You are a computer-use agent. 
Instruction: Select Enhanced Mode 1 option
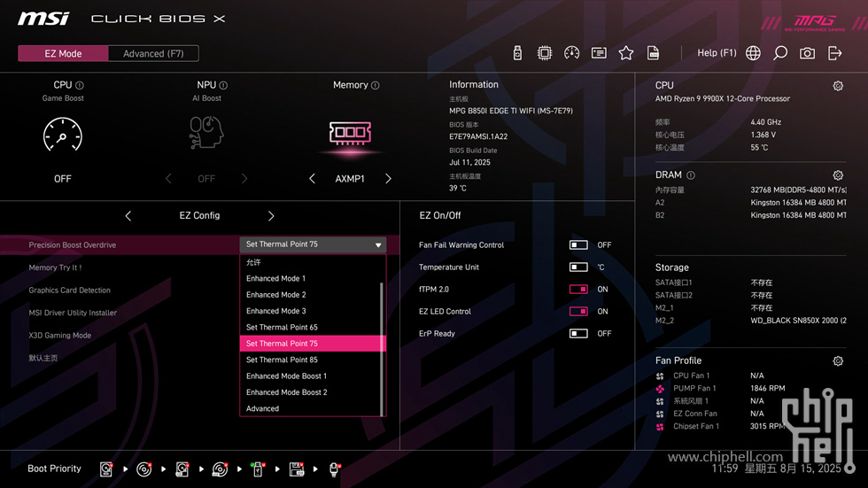coord(310,278)
